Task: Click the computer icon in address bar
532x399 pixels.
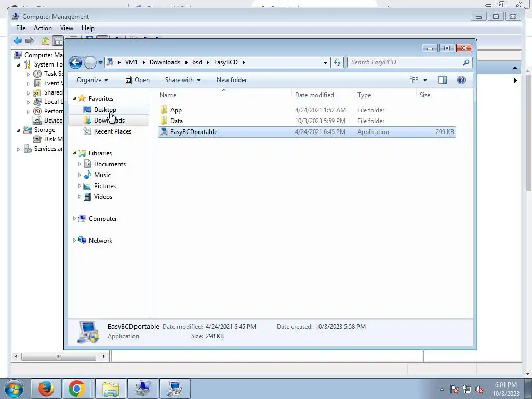Action: tap(110, 62)
